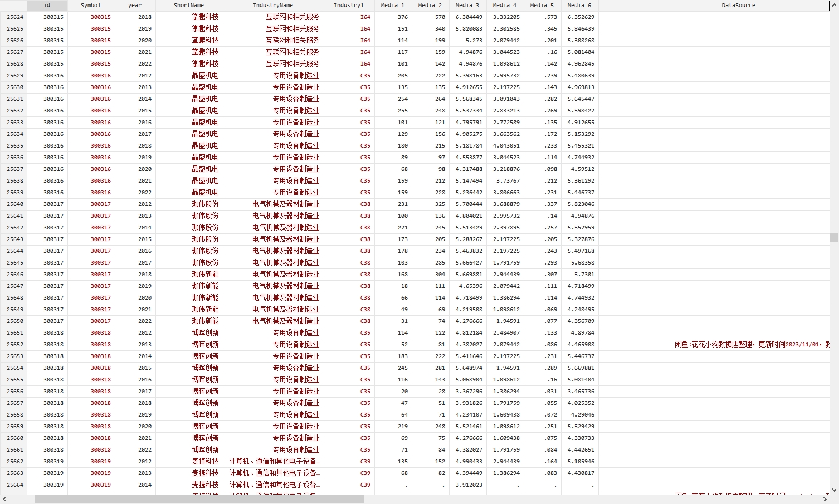Select the ShortName column header
Image resolution: width=839 pixels, height=504 pixels.
189,6
